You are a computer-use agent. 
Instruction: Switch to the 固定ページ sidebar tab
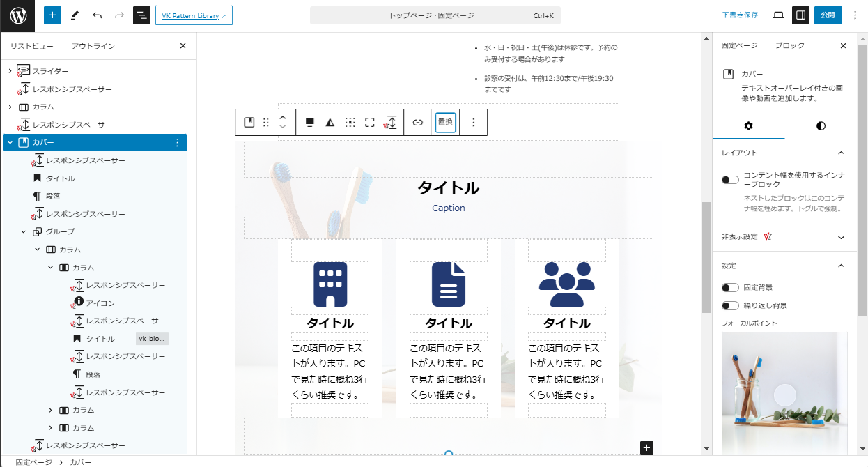(739, 45)
